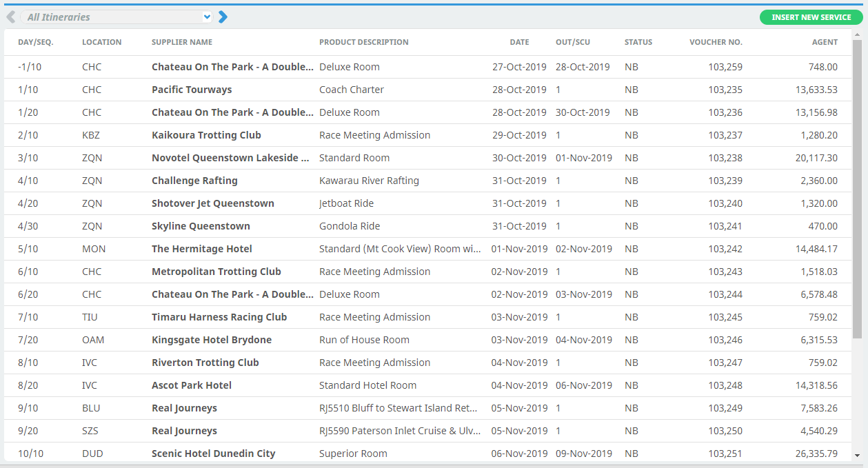
Task: Click the Jetboat Ride description
Action: [x=347, y=203]
